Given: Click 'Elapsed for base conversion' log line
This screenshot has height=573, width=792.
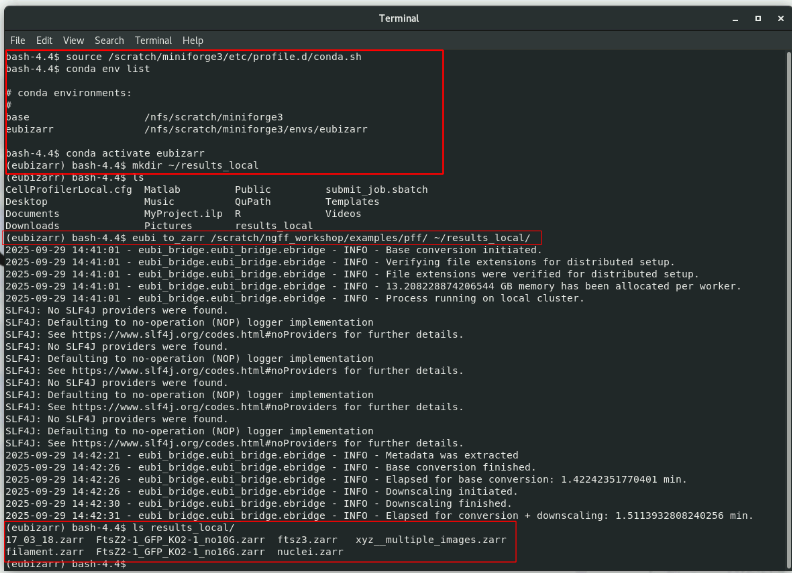Looking at the screenshot, I should [x=346, y=480].
